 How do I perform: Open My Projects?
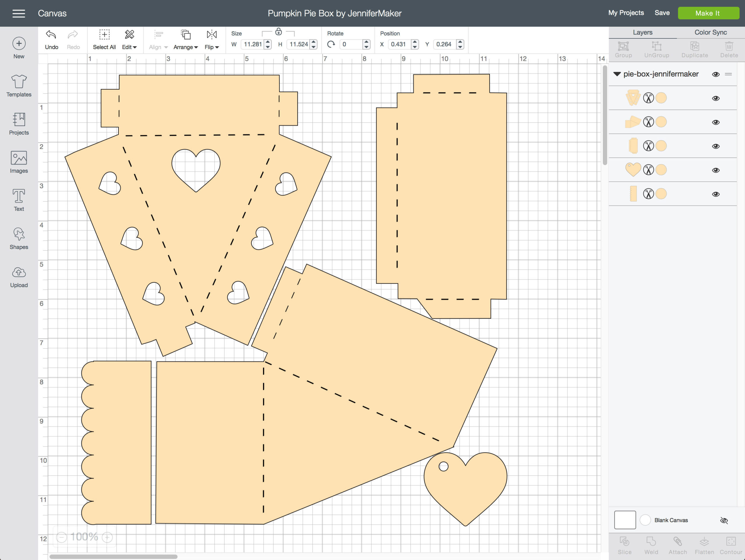point(626,13)
